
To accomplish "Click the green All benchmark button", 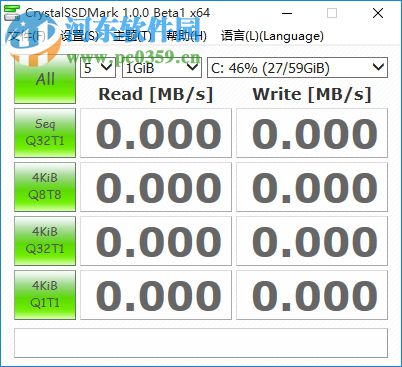I will coord(45,79).
